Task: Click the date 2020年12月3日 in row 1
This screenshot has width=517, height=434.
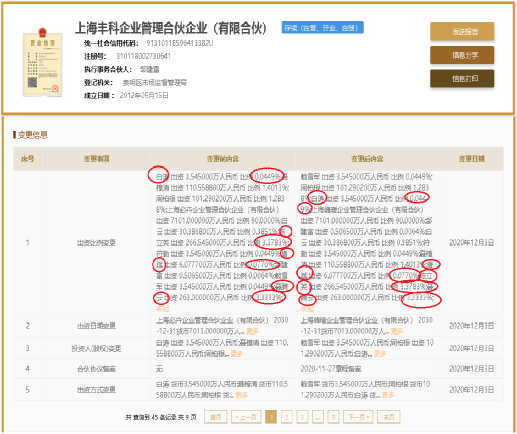Action: [x=471, y=243]
